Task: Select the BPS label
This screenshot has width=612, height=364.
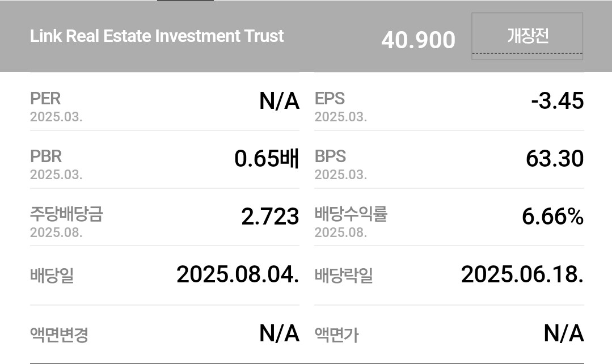Action: 330,156
